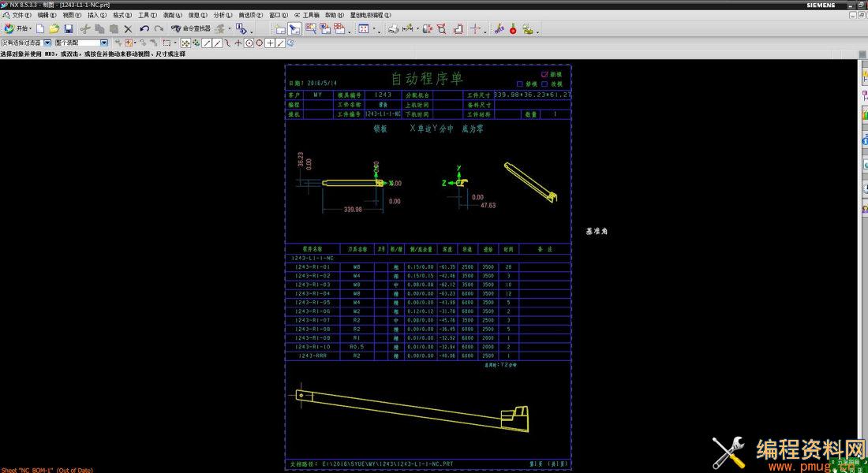Toggle the snap mid-point option

click(x=217, y=43)
